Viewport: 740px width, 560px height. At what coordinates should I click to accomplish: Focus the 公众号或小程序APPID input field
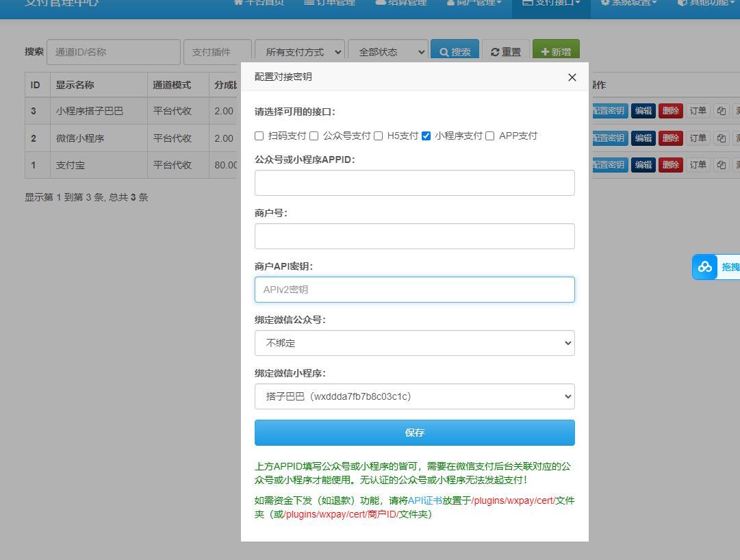click(414, 183)
